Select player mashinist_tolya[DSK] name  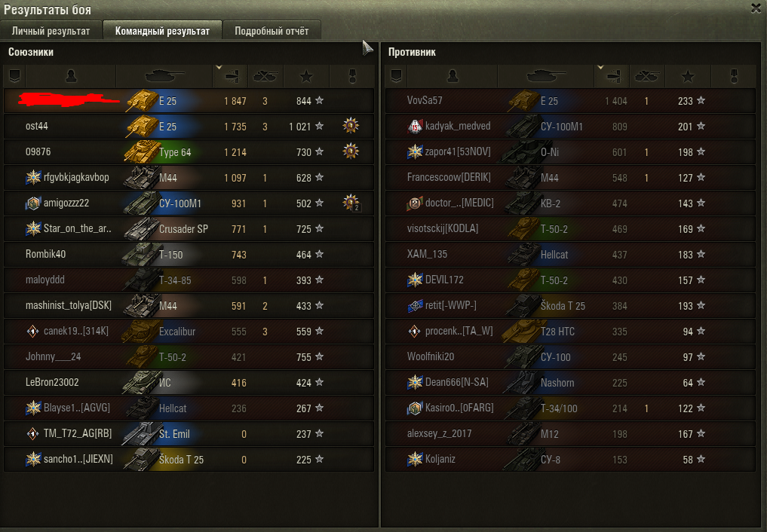pos(69,305)
